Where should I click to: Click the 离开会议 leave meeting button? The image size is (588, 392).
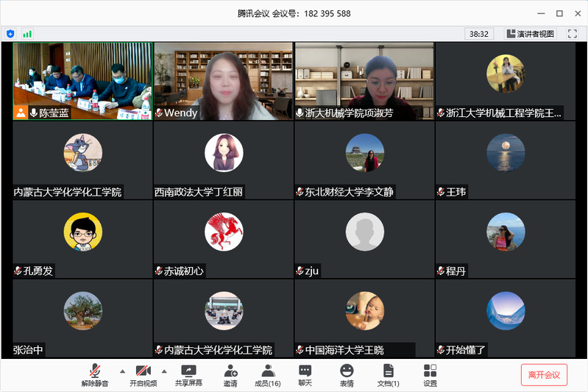(544, 374)
